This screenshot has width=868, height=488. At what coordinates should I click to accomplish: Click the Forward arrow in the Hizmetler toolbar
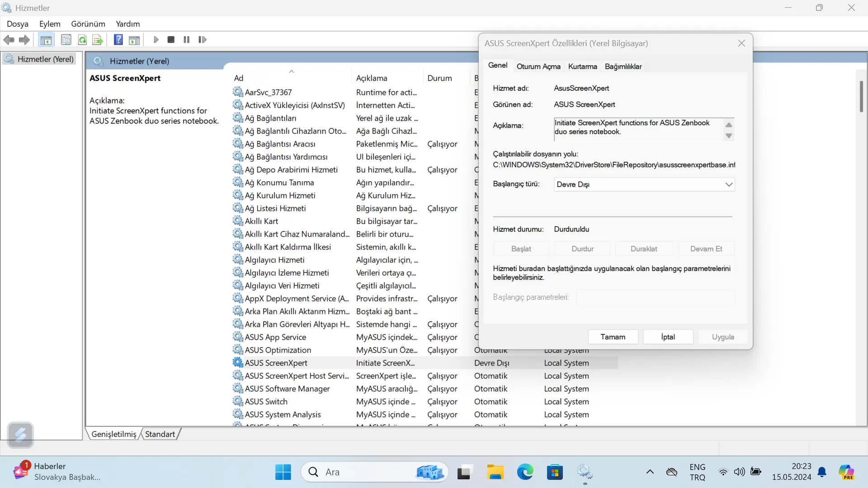[24, 40]
